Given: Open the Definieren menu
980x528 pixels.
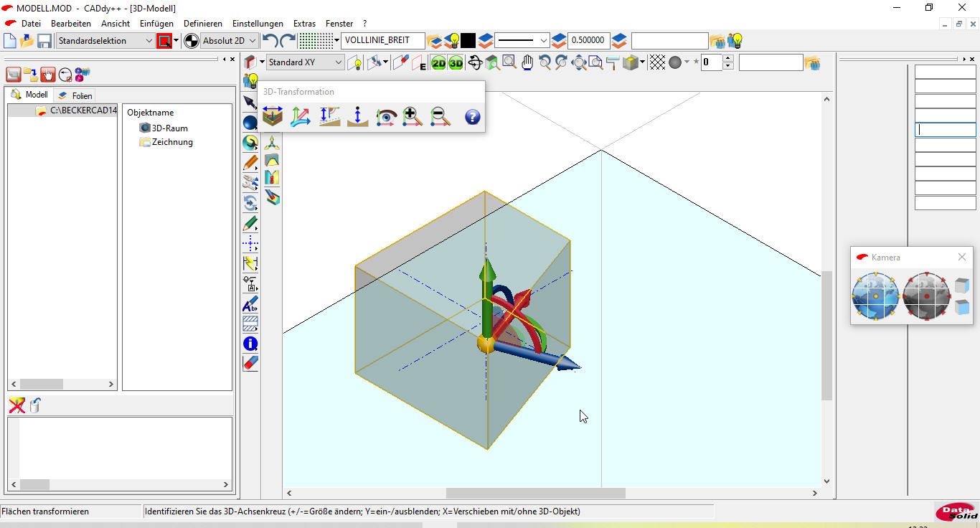Looking at the screenshot, I should 203,24.
